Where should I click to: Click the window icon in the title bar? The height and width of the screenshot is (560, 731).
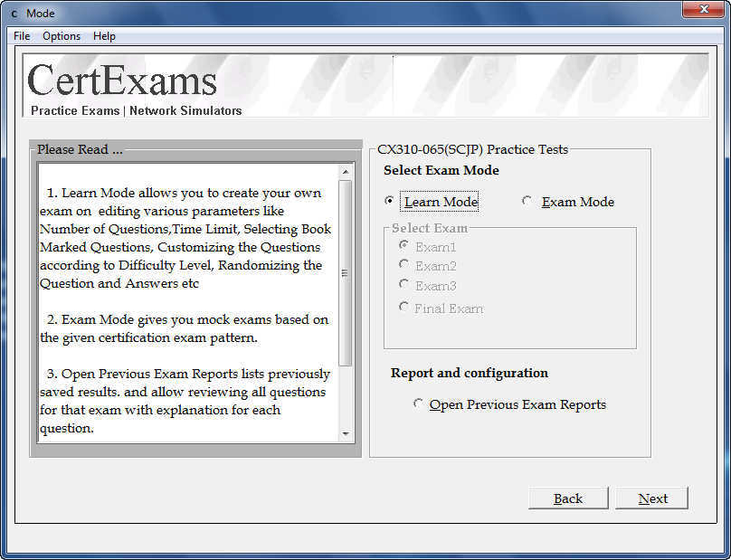click(14, 14)
